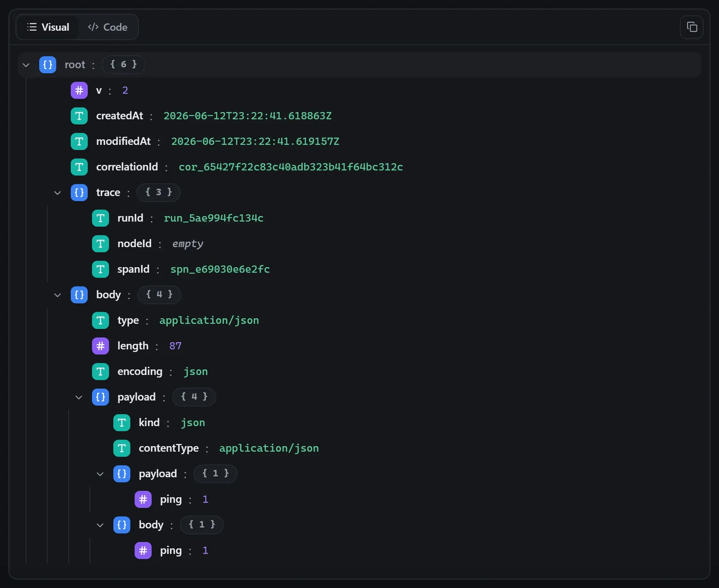This screenshot has height=588, width=719.
Task: Click the number icon under body { 1 }
Action: (x=143, y=551)
